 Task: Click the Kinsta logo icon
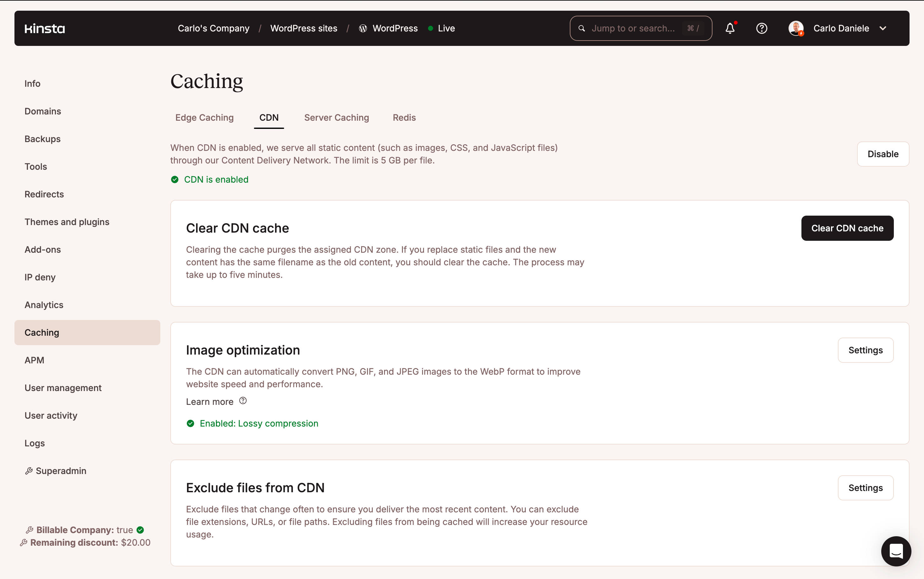44,28
